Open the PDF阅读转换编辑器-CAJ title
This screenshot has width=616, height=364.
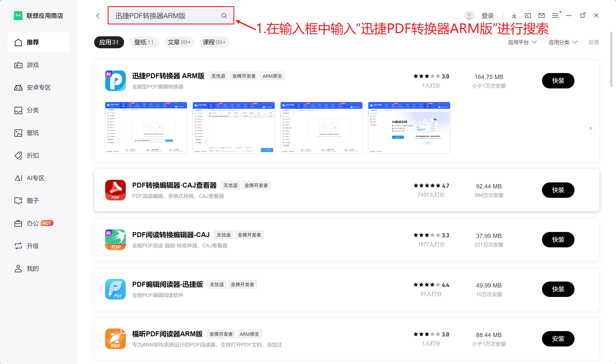171,235
